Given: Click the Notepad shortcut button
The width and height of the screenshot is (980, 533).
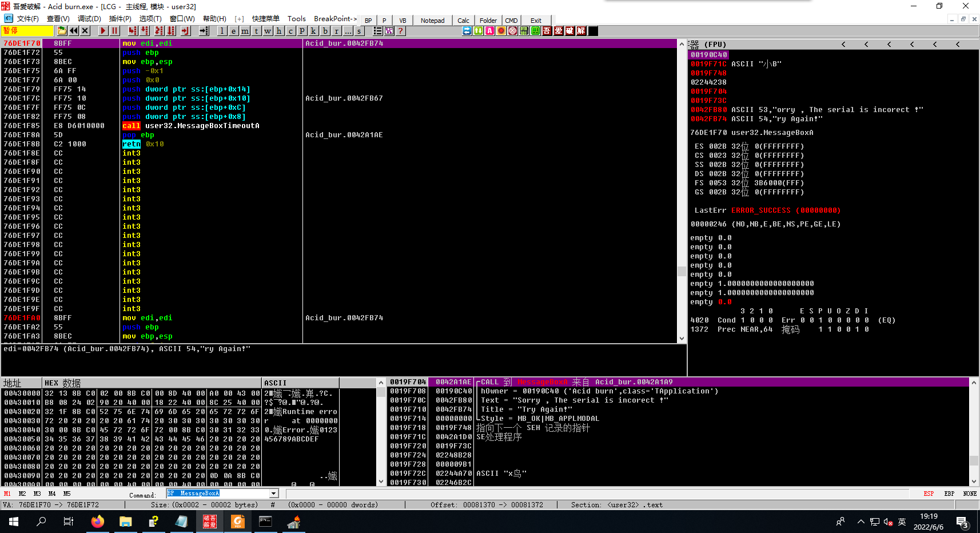Looking at the screenshot, I should tap(432, 21).
